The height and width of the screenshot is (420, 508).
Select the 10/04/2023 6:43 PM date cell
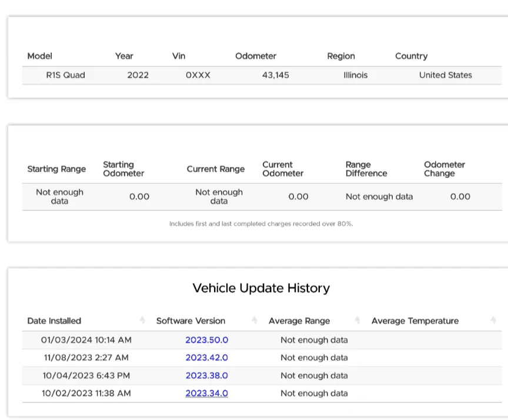point(86,375)
